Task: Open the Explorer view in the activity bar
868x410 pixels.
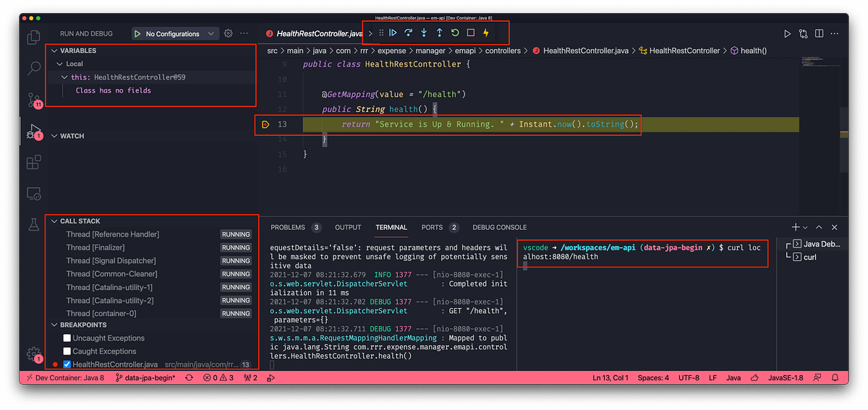Action: coord(34,38)
